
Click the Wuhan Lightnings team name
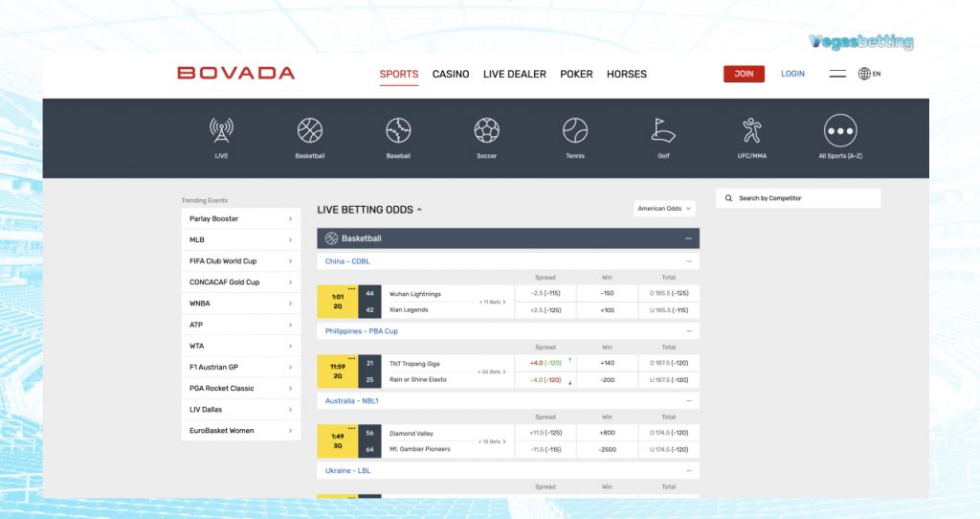415,294
